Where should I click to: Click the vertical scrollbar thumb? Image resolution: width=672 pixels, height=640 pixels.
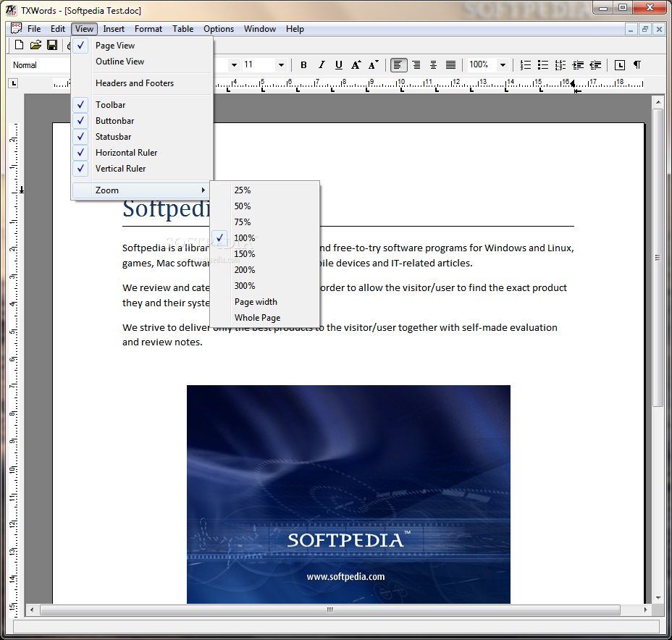pos(658,258)
